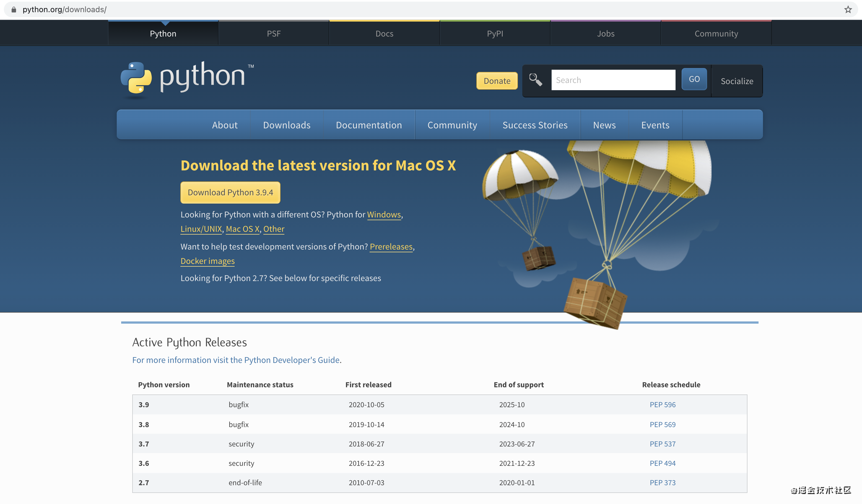The width and height of the screenshot is (862, 504).
Task: Click the magnifying glass search icon
Action: (x=535, y=80)
